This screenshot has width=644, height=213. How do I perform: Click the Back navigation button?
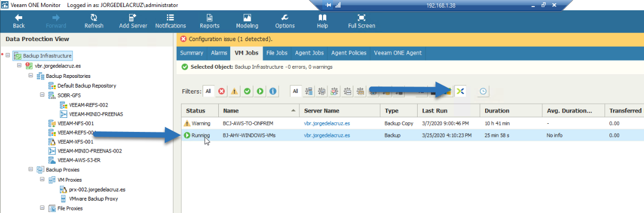coord(18,22)
